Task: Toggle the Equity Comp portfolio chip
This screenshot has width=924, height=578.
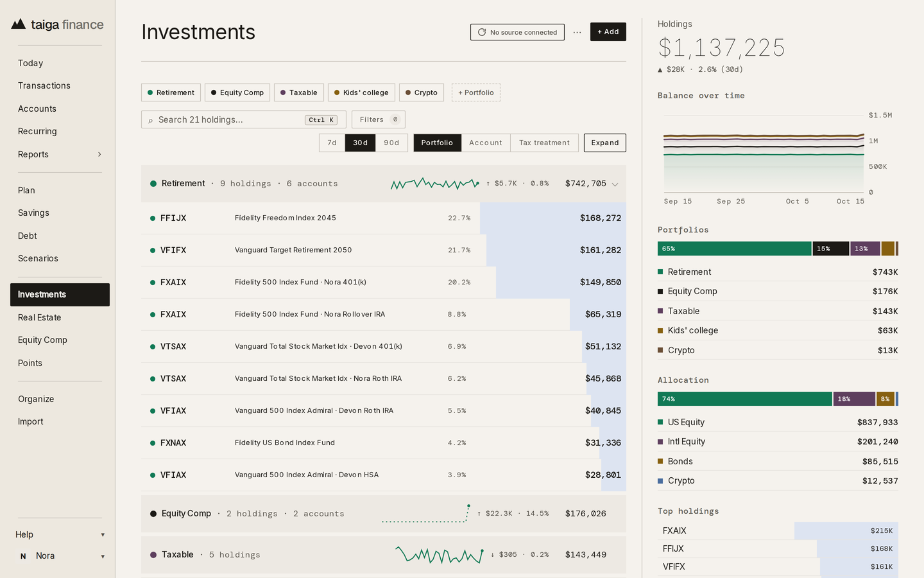Action: 237,92
